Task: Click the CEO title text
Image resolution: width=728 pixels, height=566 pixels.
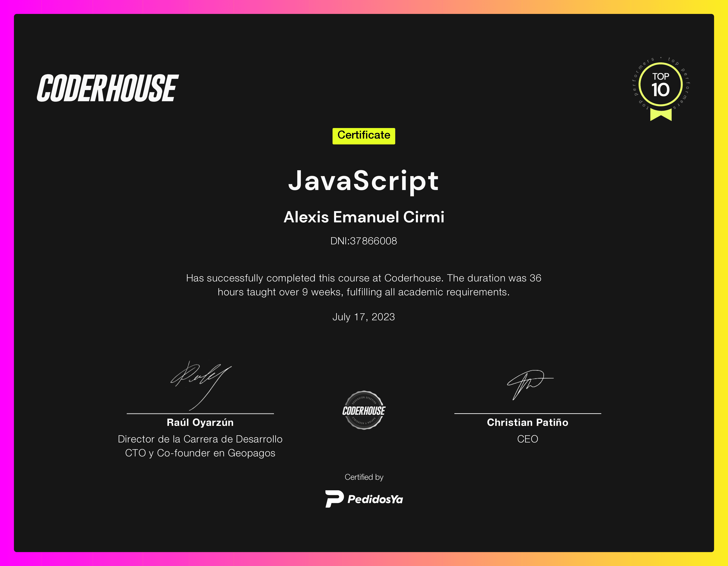Action: point(528,439)
